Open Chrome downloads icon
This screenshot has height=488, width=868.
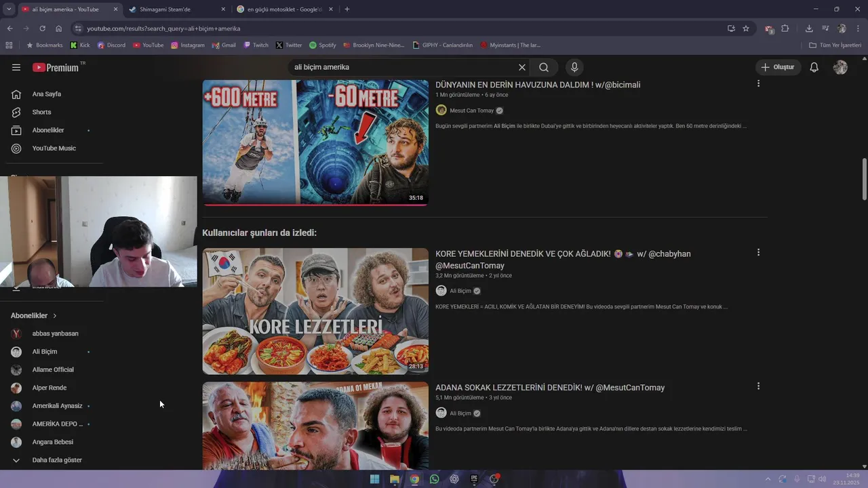coord(809,28)
